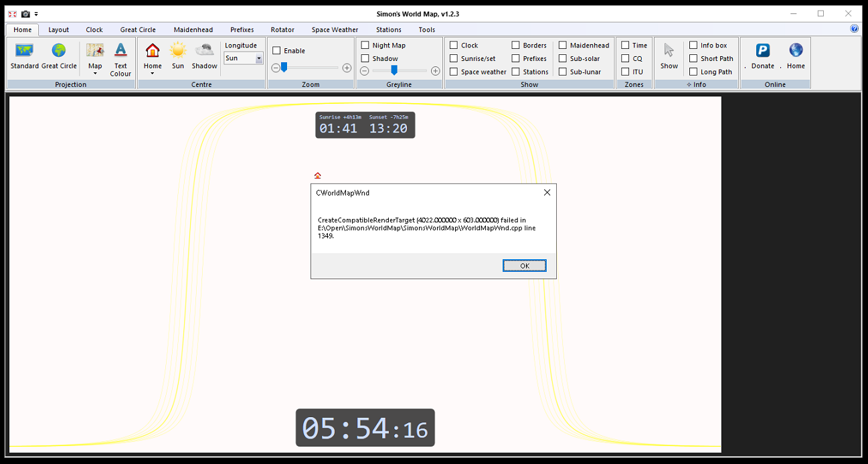The image size is (868, 464).
Task: Close the CWorldMapWnd error dialog
Action: pyautogui.click(x=547, y=193)
